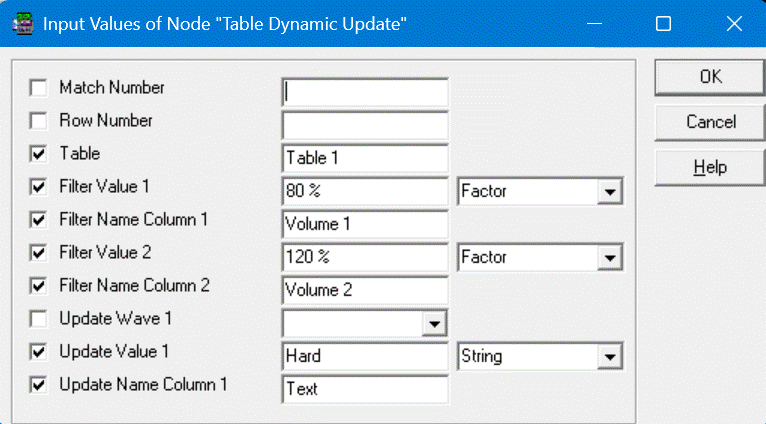Expand the Update Wave 1 dropdown

pos(434,324)
